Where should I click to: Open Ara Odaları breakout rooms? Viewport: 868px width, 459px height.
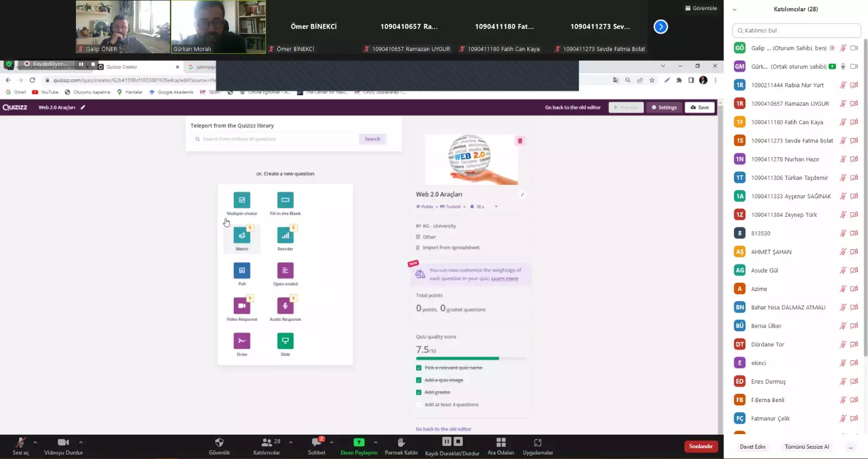[x=501, y=447]
